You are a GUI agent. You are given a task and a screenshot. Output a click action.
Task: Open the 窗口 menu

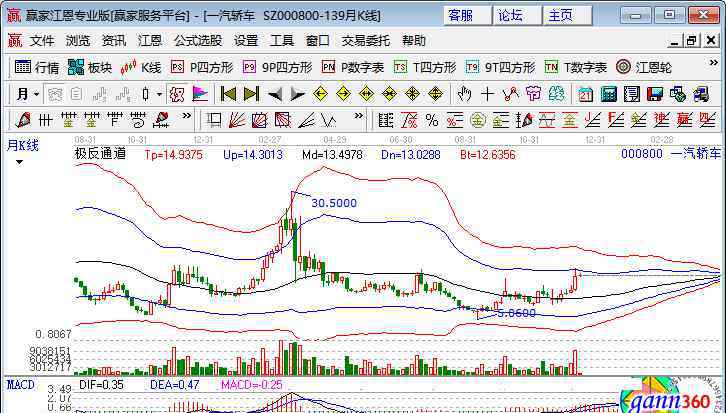pos(318,41)
